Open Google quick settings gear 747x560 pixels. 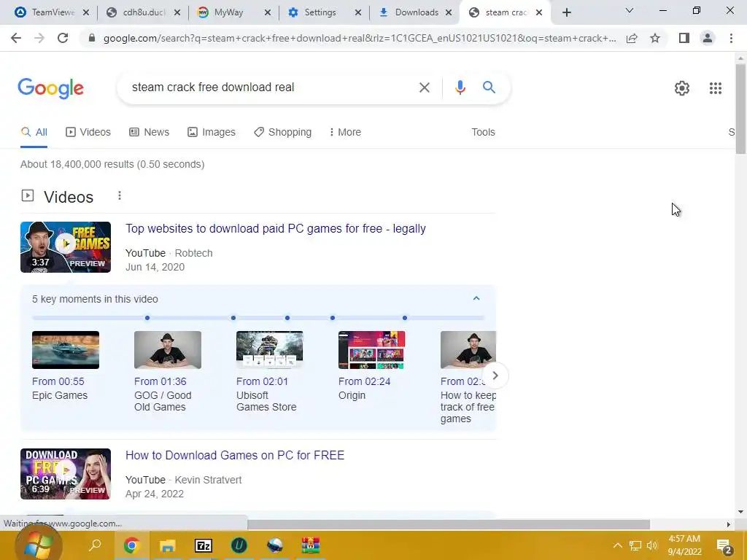(682, 88)
